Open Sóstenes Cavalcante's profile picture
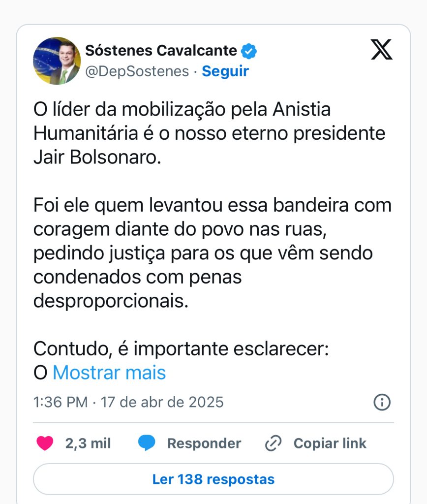427x504 pixels. 57,61
